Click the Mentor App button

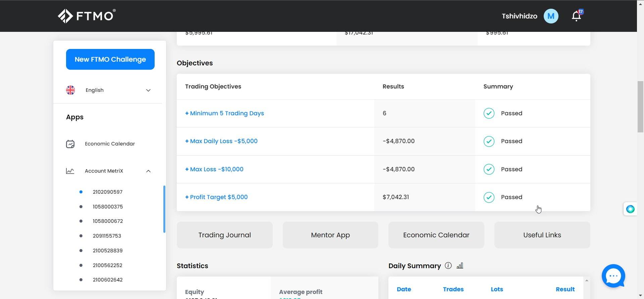pos(330,235)
